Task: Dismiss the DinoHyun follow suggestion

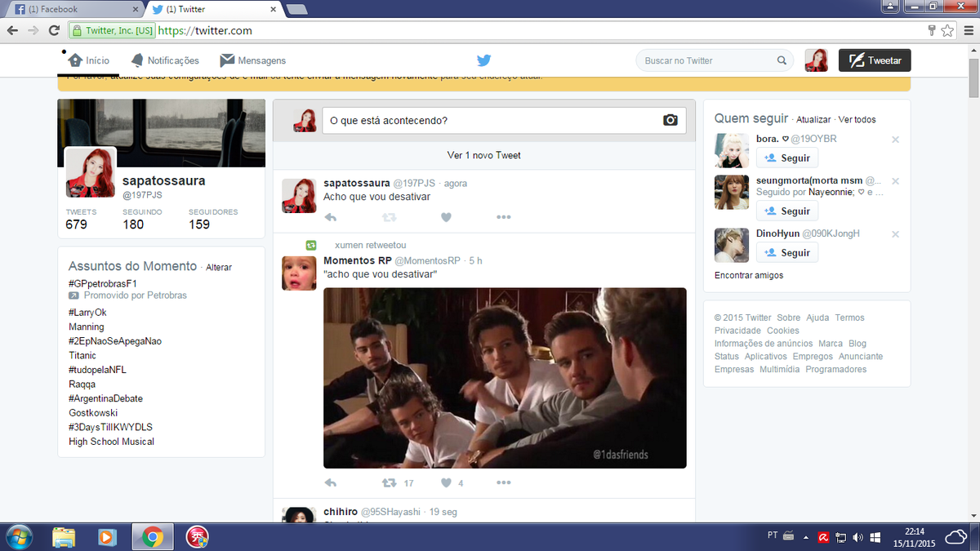Action: point(895,234)
